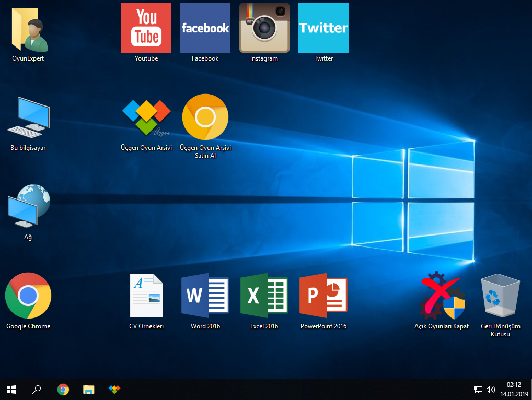This screenshot has height=400, width=532.
Task: Click the Show desktop strip
Action: pos(530,390)
